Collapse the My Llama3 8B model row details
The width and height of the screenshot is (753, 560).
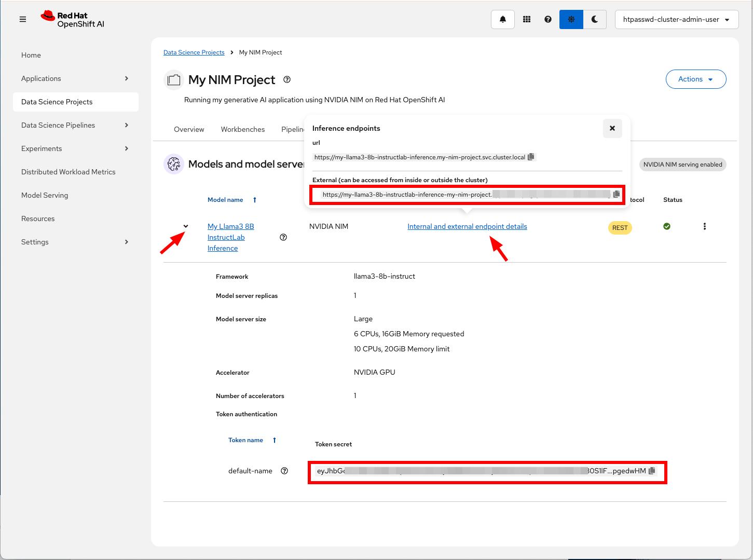(x=186, y=226)
